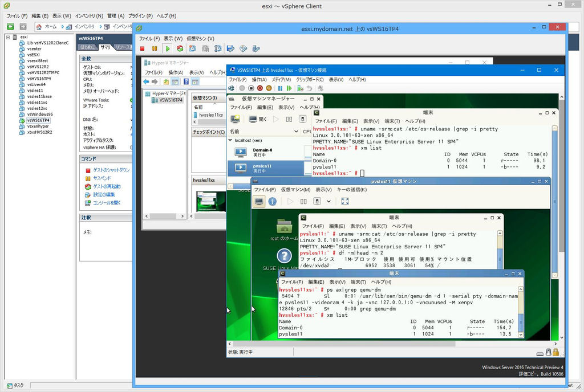Click the root home folder icon on the pvsles11 desktop

coord(284,226)
